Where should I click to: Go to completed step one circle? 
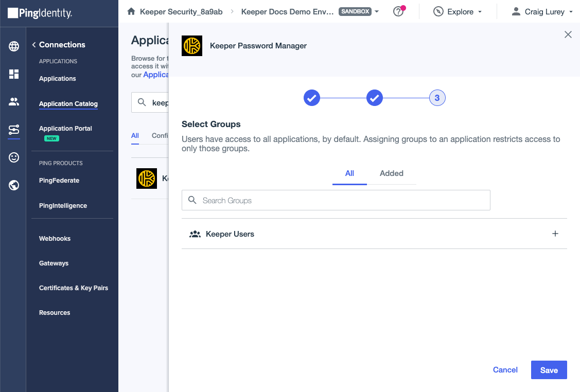coord(312,98)
